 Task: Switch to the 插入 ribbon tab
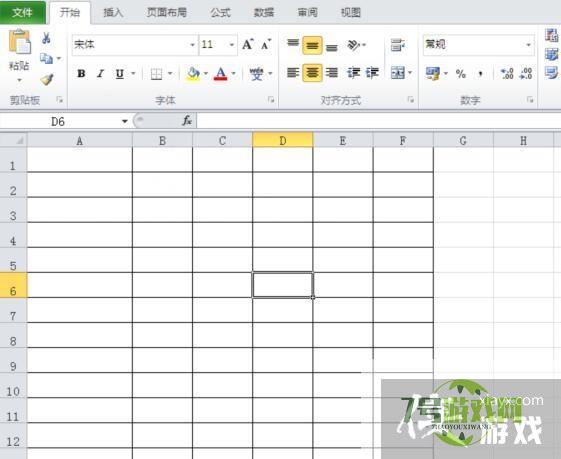113,13
